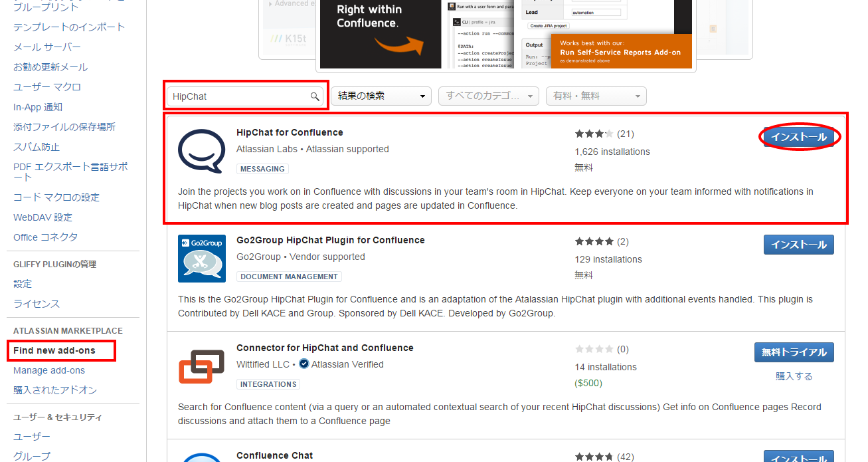Open スパム防止 settings
This screenshot has height=462, width=868.
pyautogui.click(x=37, y=147)
